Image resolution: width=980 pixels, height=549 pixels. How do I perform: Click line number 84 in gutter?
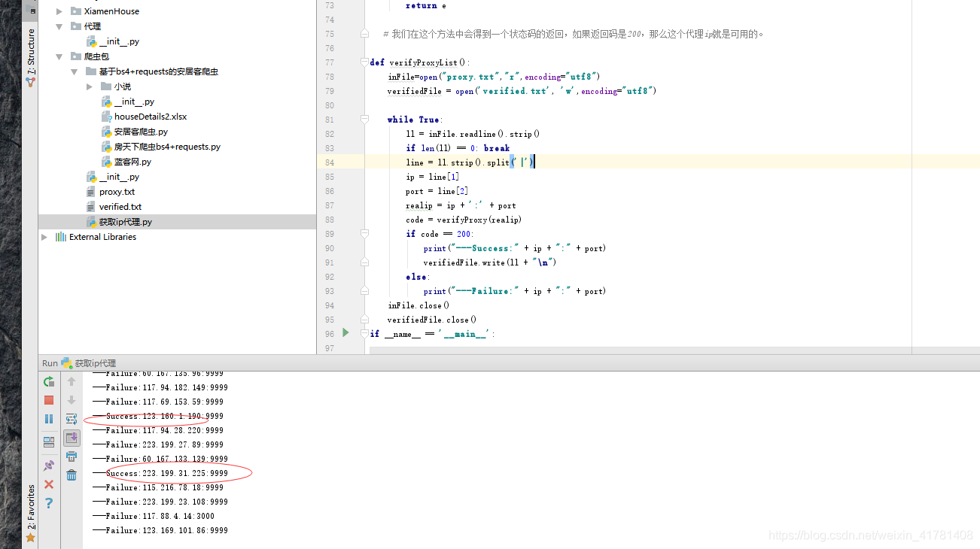coord(330,162)
